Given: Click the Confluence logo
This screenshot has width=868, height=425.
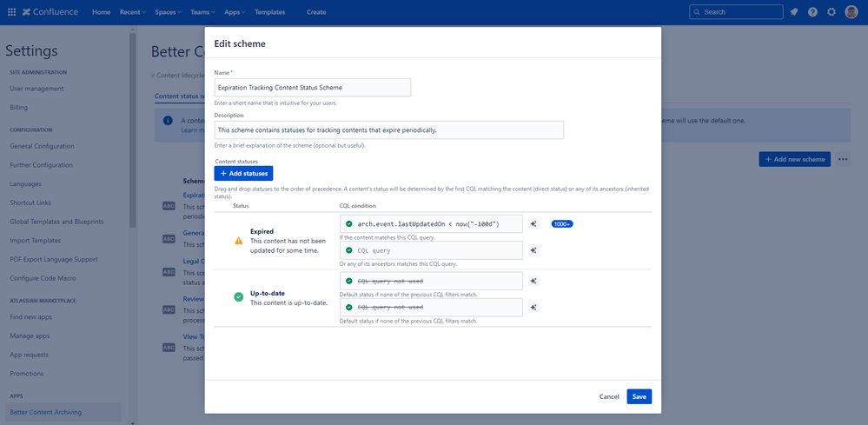Looking at the screenshot, I should click(51, 12).
